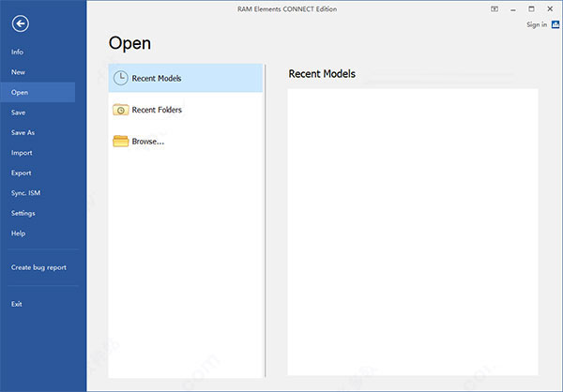Screen dimensions: 563x392
Task: Open Help from the sidebar
Action: (x=18, y=234)
